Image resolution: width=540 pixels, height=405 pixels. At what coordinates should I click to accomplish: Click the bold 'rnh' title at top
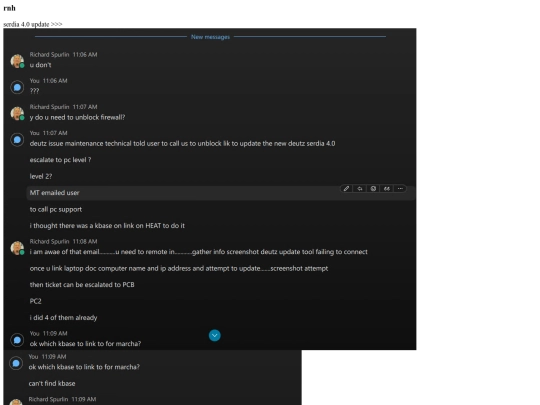9,8
